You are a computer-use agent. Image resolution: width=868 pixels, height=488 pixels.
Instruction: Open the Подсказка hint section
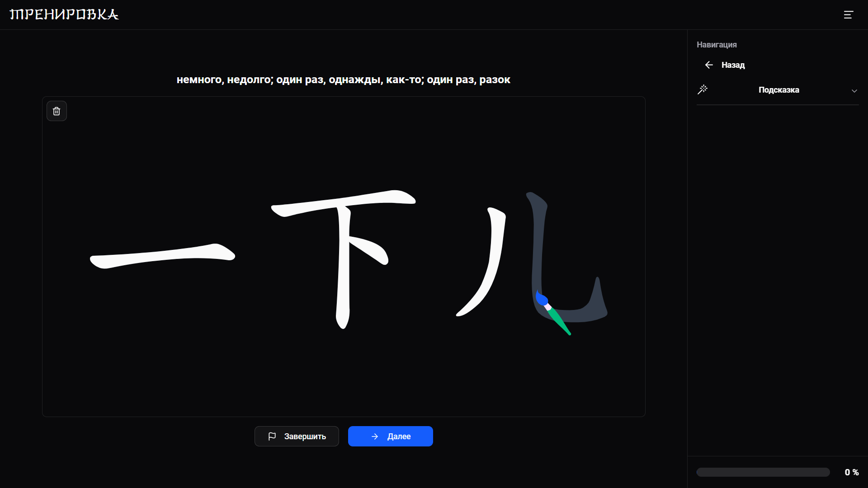tap(778, 90)
